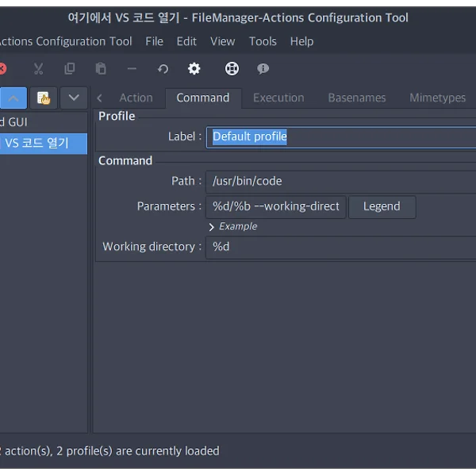Click the Cut scissors toolbar icon
Viewport: 476px width, 476px height.
coord(38,69)
